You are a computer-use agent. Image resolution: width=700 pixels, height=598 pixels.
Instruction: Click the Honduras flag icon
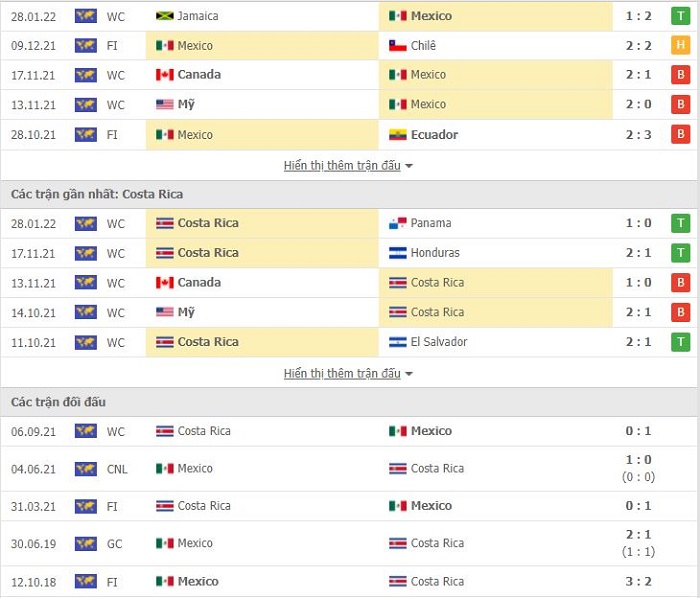pos(397,253)
